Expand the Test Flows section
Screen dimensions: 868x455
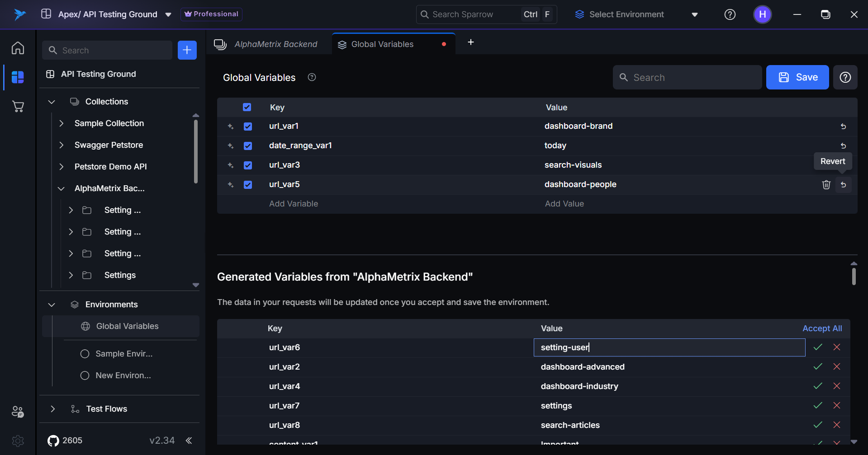53,409
